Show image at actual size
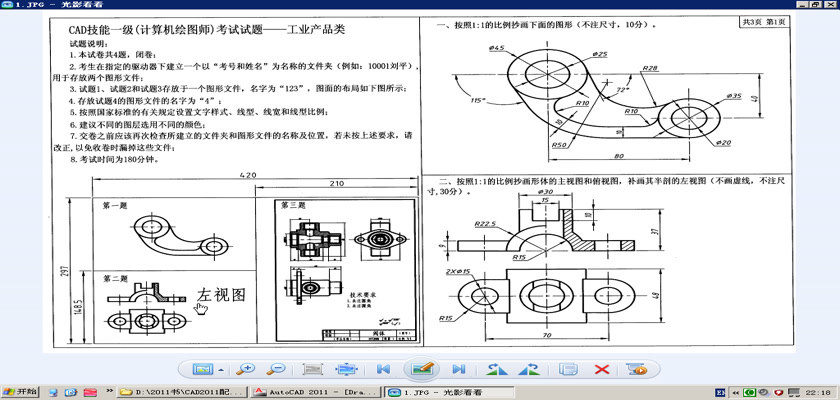The height and width of the screenshot is (400, 840). pos(313,369)
